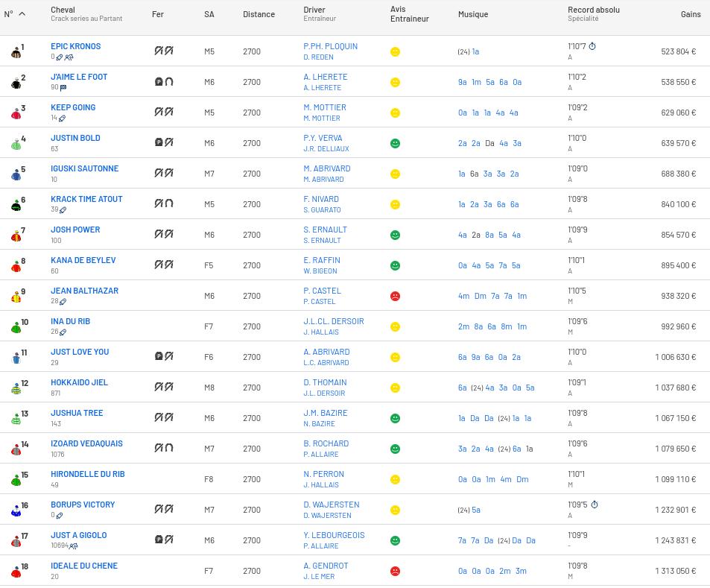Click green smiley for Justin Bold
Viewport: 710px width, 588px height.
tap(395, 143)
